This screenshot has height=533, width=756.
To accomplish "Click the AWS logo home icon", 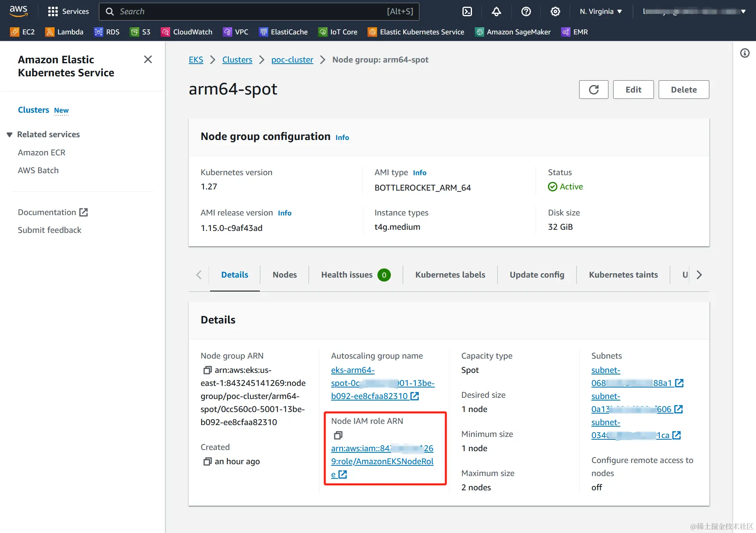I will pos(19,11).
